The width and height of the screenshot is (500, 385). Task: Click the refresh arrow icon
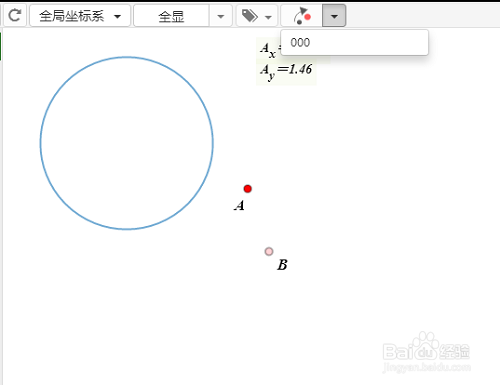pos(15,15)
